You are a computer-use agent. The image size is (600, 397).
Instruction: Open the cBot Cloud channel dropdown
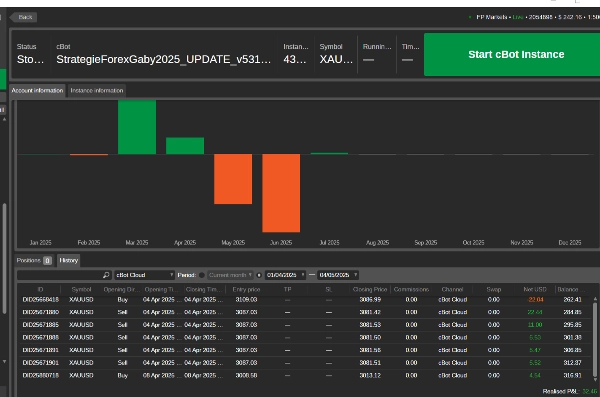click(144, 275)
